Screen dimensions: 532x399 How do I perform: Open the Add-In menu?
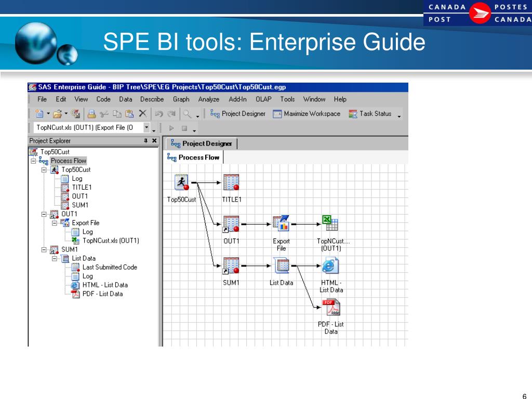pyautogui.click(x=237, y=99)
